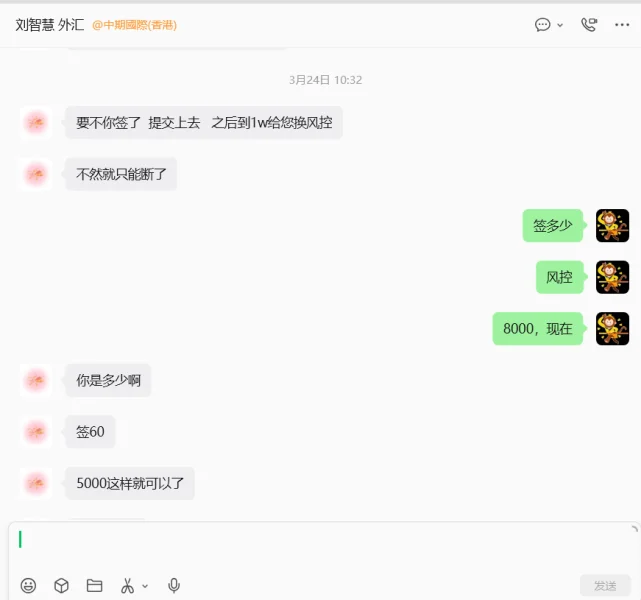This screenshot has width=641, height=600.
Task: Start voice input with microphone icon
Action: (x=174, y=585)
